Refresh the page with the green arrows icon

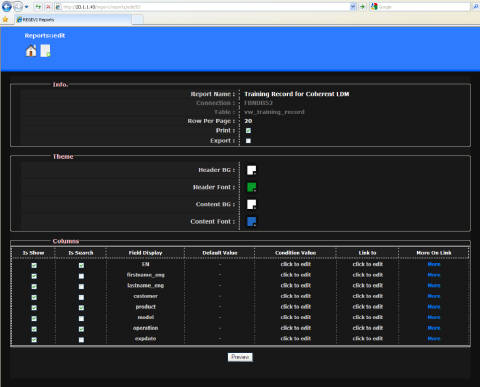[x=38, y=6]
